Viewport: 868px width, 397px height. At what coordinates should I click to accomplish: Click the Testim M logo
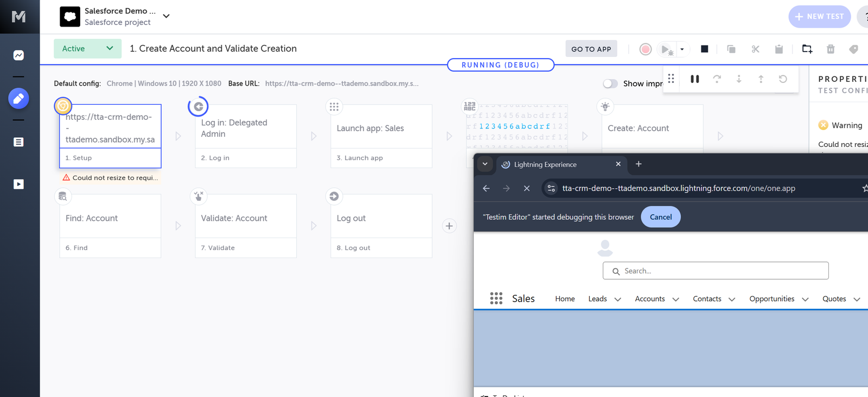(19, 17)
